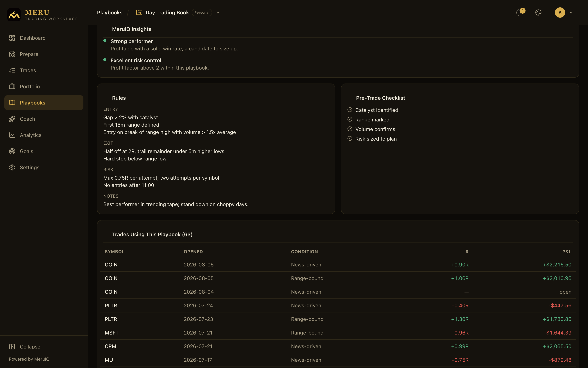Sort by the P&L column header
Viewport: 588px width, 368px height.
[567, 252]
